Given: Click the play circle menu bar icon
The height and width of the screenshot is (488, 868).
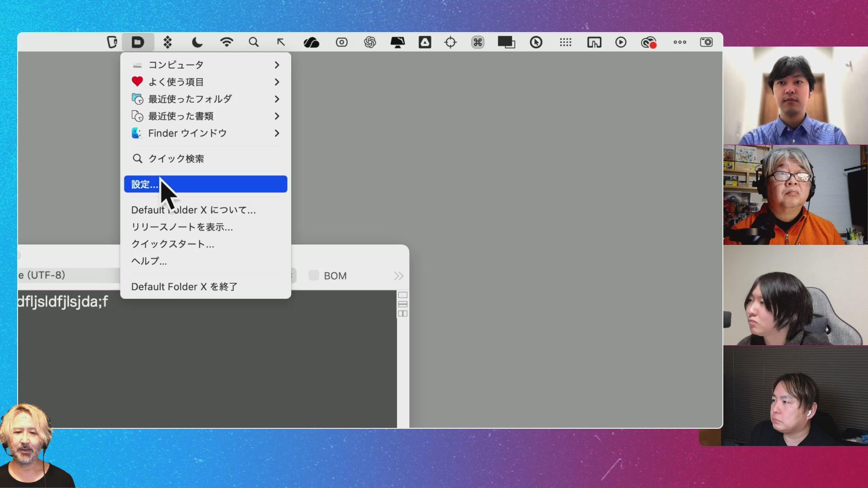Looking at the screenshot, I should [621, 42].
